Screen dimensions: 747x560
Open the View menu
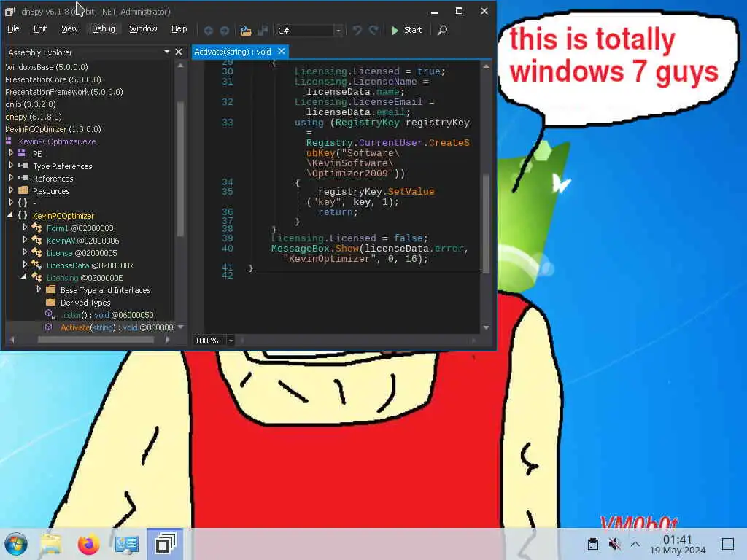click(69, 28)
